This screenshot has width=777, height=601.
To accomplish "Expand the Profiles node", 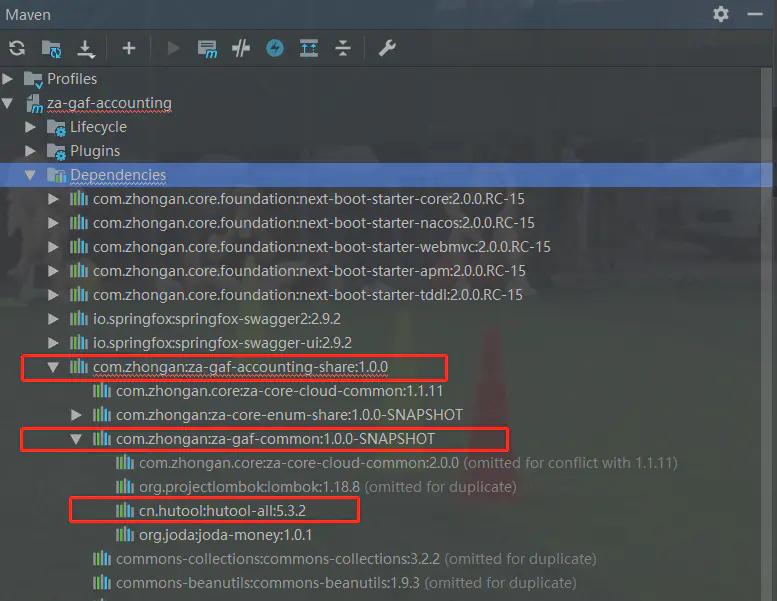I will 8,78.
